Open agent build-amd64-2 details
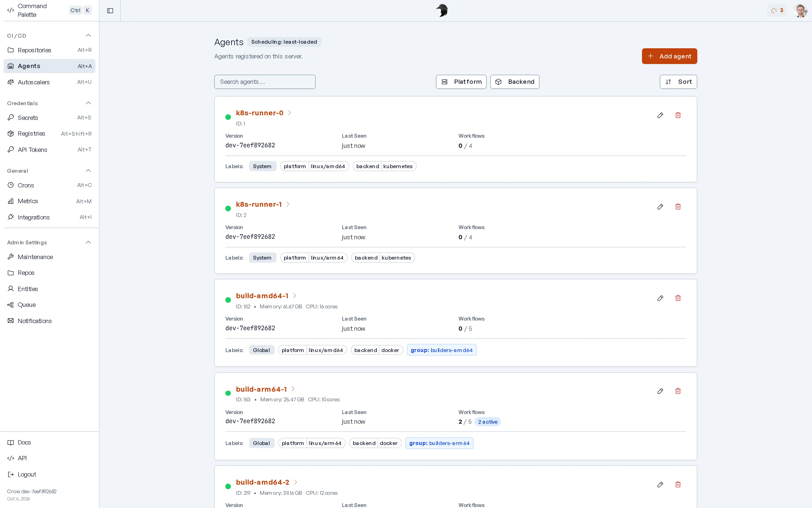The width and height of the screenshot is (812, 508). (262, 482)
